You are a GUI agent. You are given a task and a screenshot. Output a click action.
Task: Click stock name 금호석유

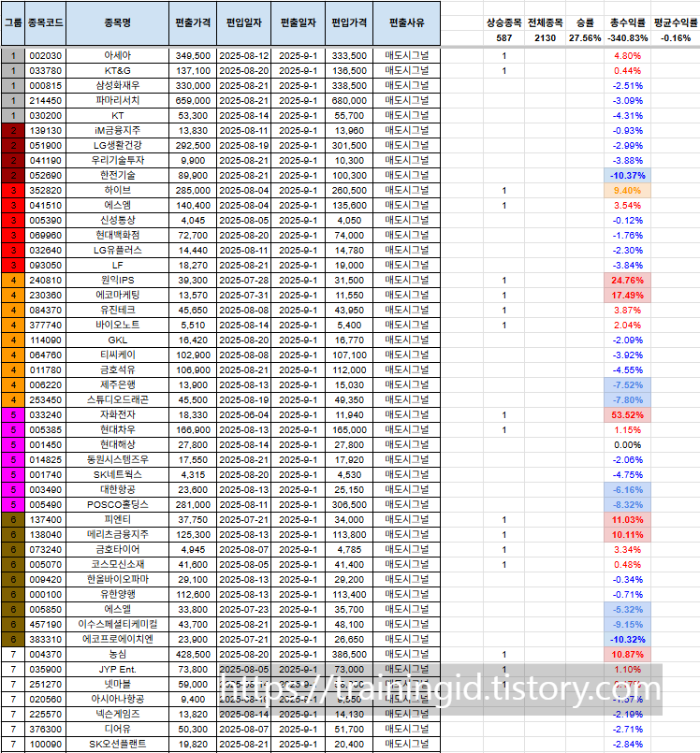pos(117,369)
